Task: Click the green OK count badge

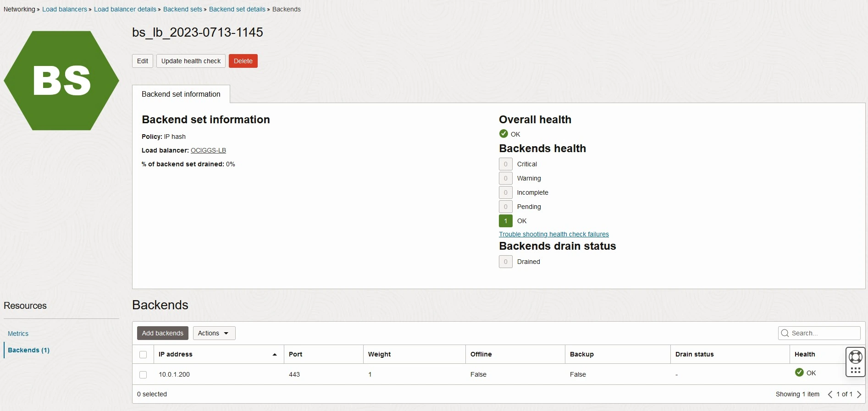Action: [x=505, y=221]
